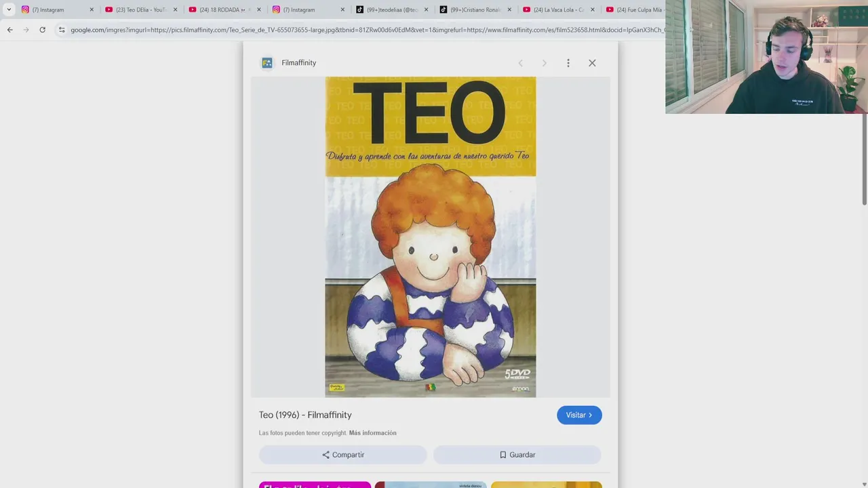Open the site information icon in address bar
The image size is (868, 488).
(x=62, y=30)
